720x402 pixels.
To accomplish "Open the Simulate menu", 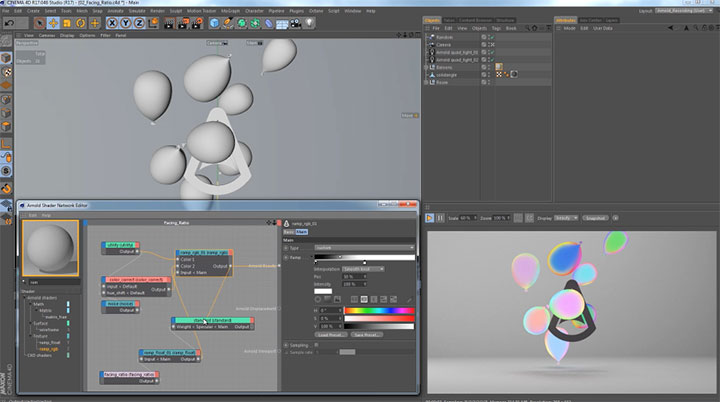I will pyautogui.click(x=136, y=11).
